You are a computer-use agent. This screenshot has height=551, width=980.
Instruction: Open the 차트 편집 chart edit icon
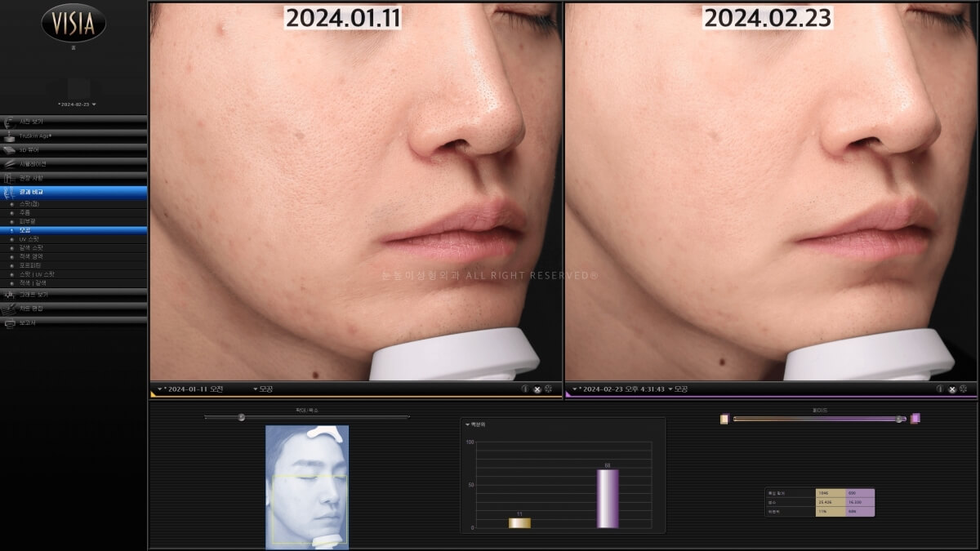click(x=9, y=309)
